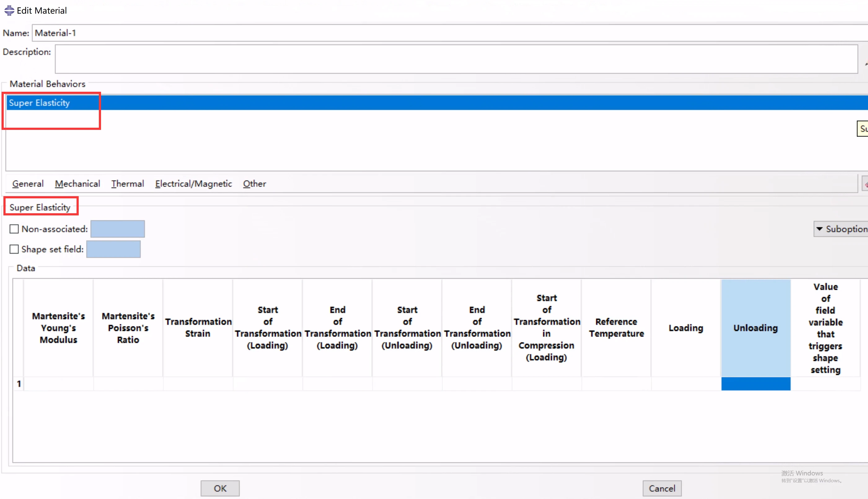Image resolution: width=868 pixels, height=499 pixels.
Task: Click row 1 Poisson's Ratio cell
Action: click(x=128, y=384)
